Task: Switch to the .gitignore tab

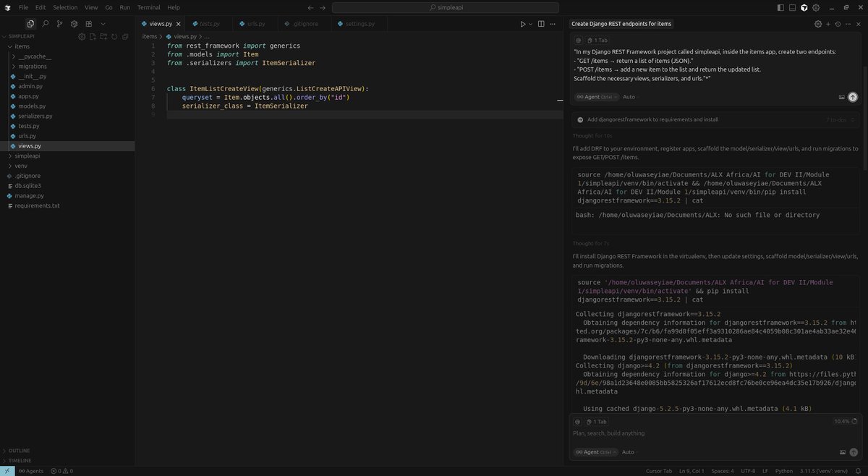Action: coord(305,24)
